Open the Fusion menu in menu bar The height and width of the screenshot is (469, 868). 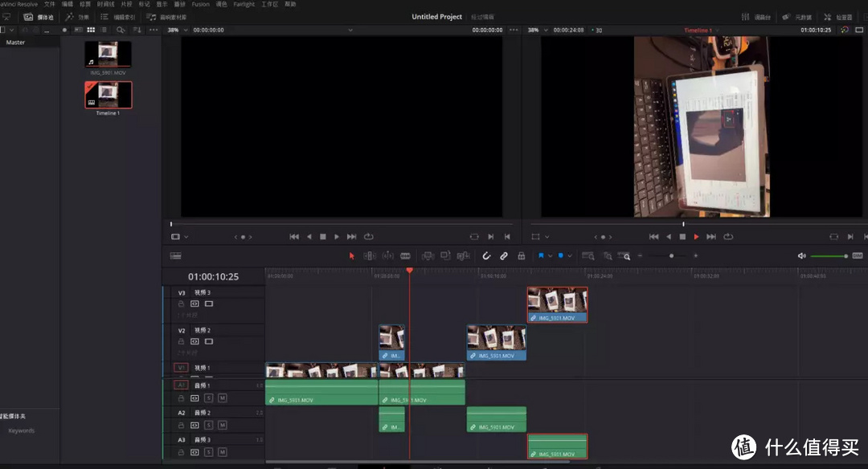point(200,4)
